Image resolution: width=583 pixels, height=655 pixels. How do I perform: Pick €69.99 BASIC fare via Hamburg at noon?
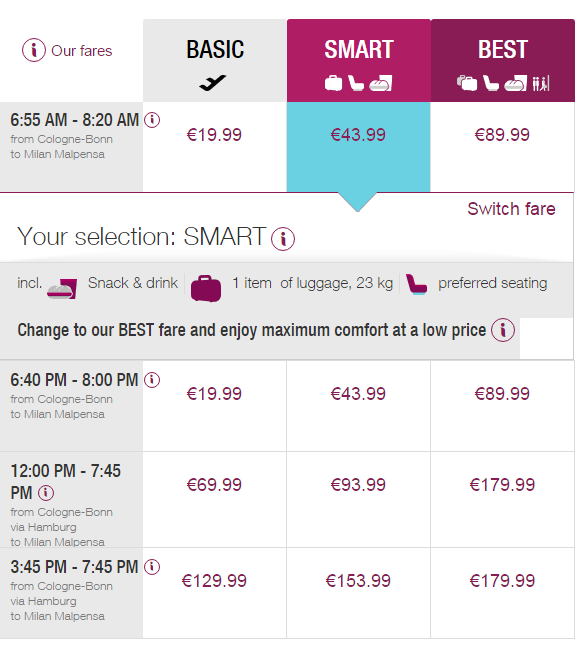tap(214, 485)
